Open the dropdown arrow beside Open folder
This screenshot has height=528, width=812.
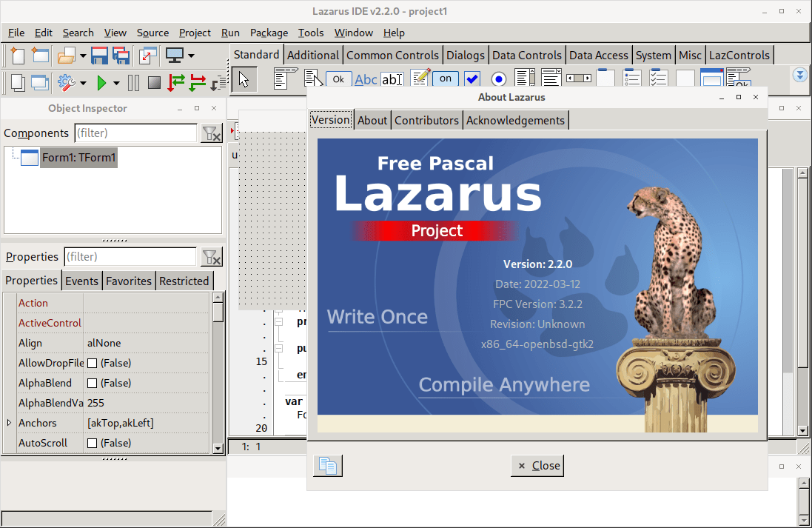coord(83,56)
